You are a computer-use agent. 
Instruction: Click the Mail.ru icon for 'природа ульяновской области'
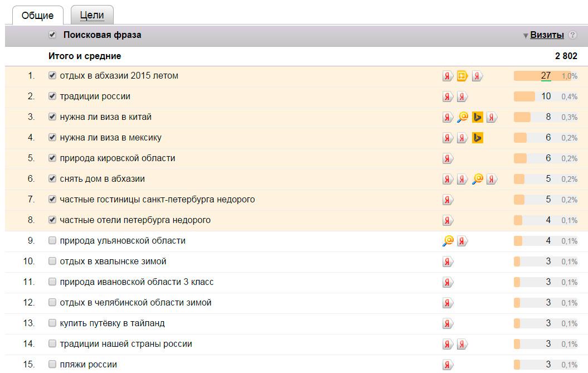(448, 241)
